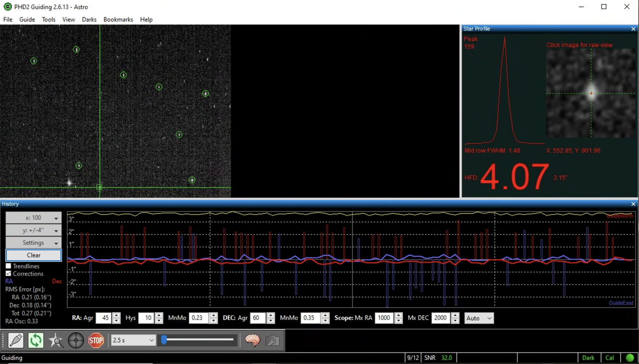Screen dimensions: 639x364
Task: Enable the Trendlines checkbox
Action: [x=8, y=266]
